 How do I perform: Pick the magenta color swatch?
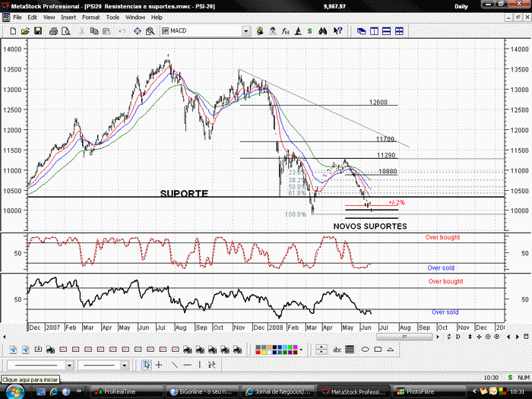point(295,347)
